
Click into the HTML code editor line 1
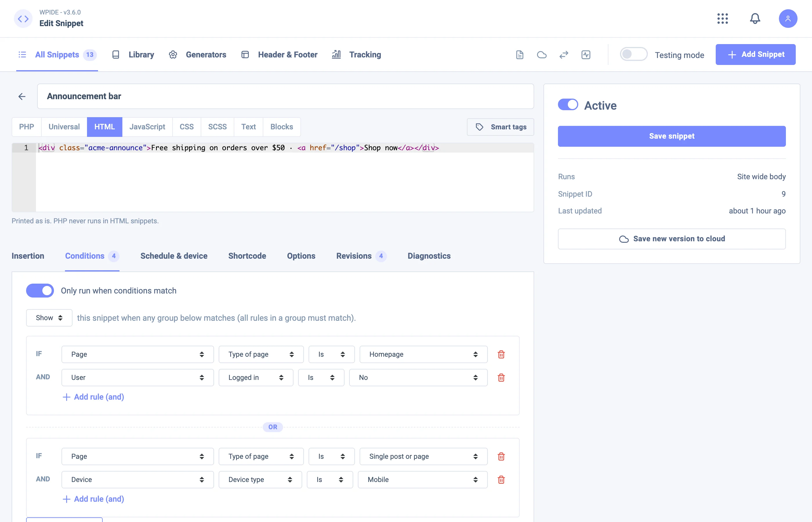pos(285,148)
